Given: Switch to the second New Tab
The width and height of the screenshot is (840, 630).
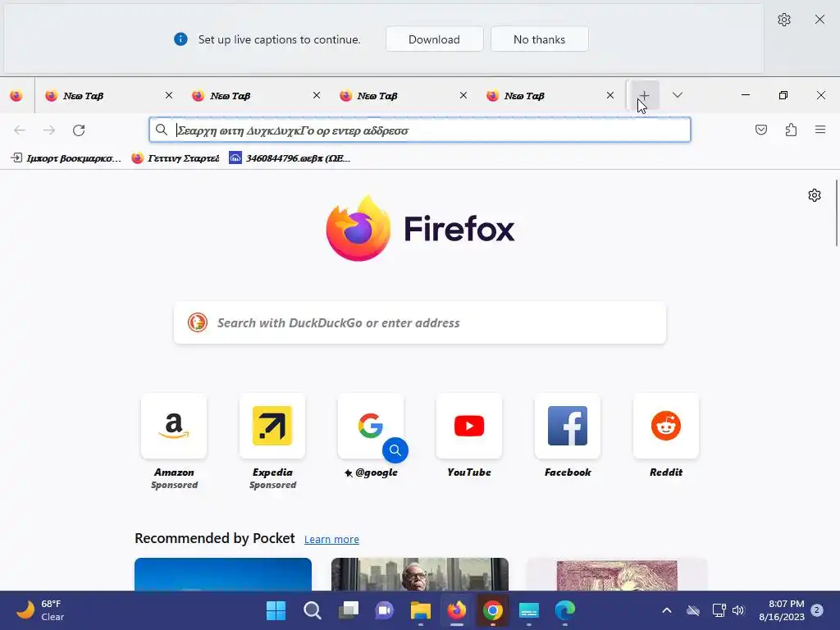Looking at the screenshot, I should [x=249, y=96].
